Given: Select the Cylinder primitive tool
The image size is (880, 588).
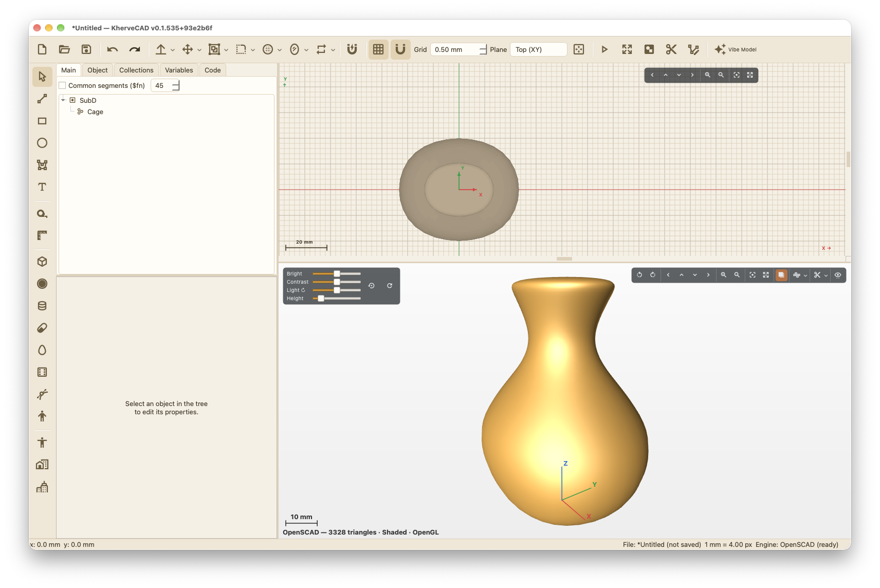Looking at the screenshot, I should tap(42, 306).
